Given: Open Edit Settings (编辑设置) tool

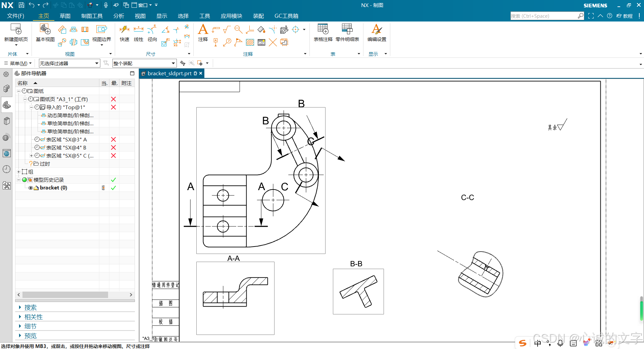Looking at the screenshot, I should coord(377,33).
